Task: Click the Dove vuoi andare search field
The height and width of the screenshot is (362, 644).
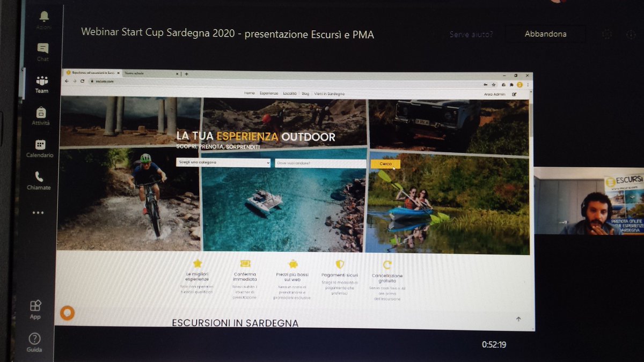Action: click(320, 163)
